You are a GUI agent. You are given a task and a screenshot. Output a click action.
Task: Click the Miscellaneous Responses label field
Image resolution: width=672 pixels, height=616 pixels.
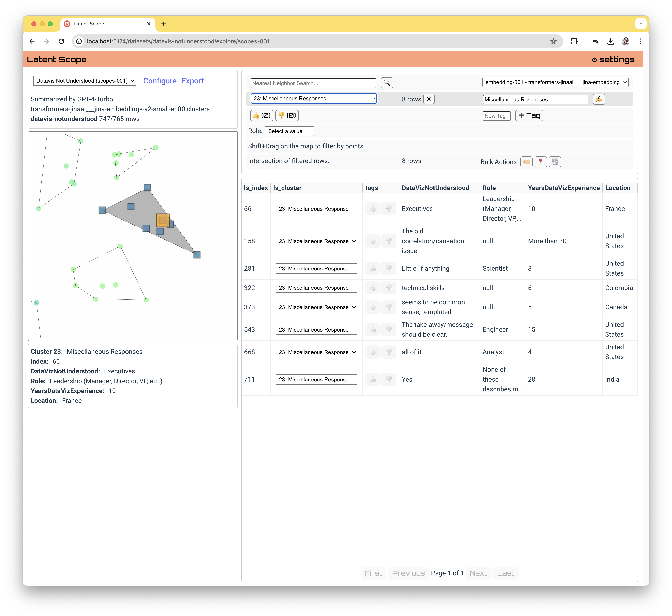[x=535, y=99]
